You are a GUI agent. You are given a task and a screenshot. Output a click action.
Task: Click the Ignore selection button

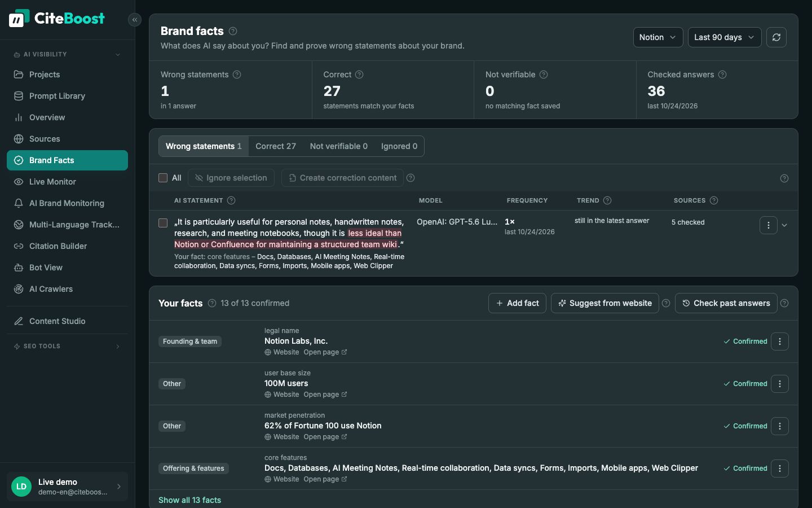(231, 178)
